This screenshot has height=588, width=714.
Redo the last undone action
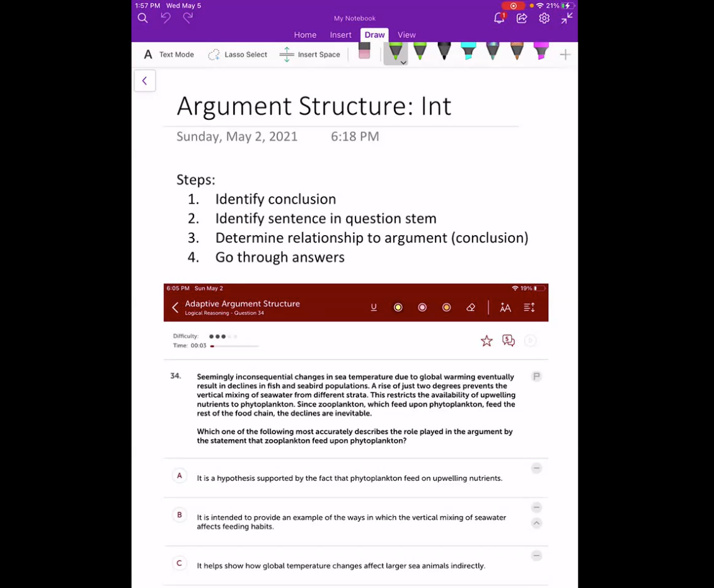188,18
